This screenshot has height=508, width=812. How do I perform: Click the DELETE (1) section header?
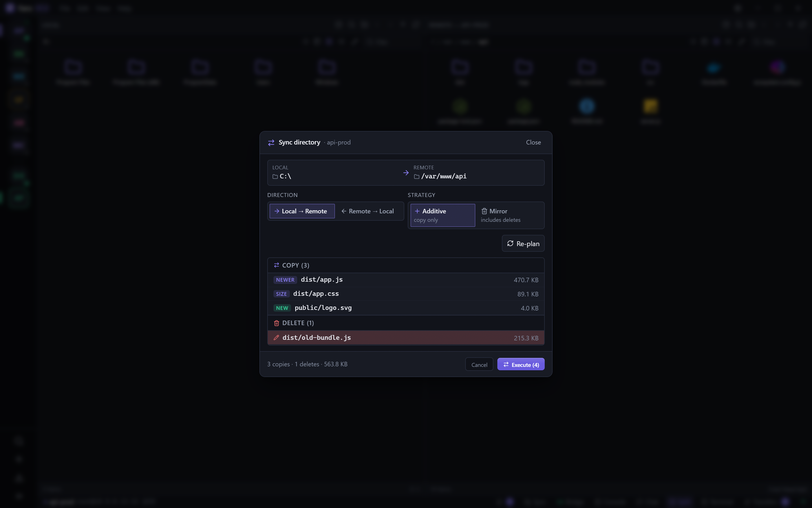point(406,323)
